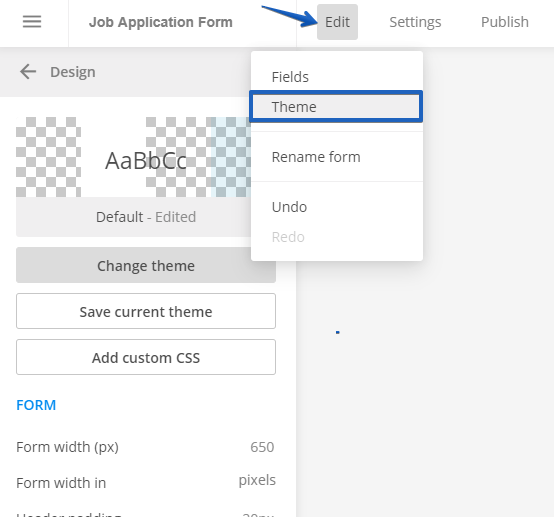Select Rename form menu entry

click(x=336, y=157)
